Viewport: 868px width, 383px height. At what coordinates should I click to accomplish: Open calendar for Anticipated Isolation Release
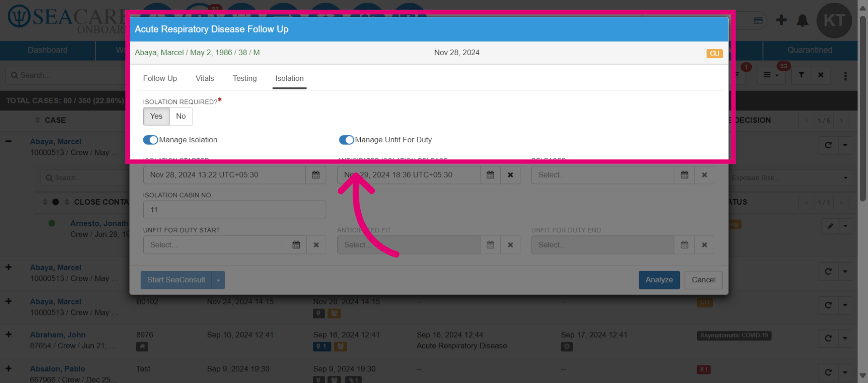tap(490, 175)
